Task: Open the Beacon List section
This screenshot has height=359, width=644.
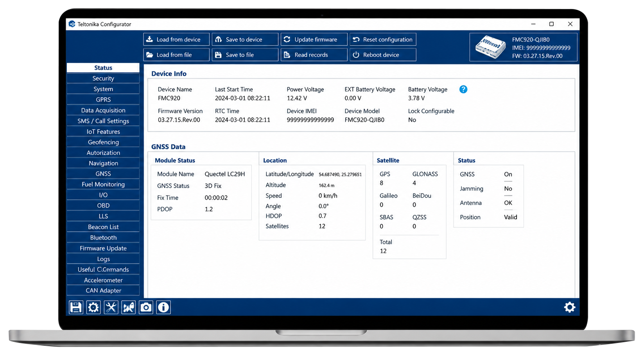Action: tap(103, 227)
